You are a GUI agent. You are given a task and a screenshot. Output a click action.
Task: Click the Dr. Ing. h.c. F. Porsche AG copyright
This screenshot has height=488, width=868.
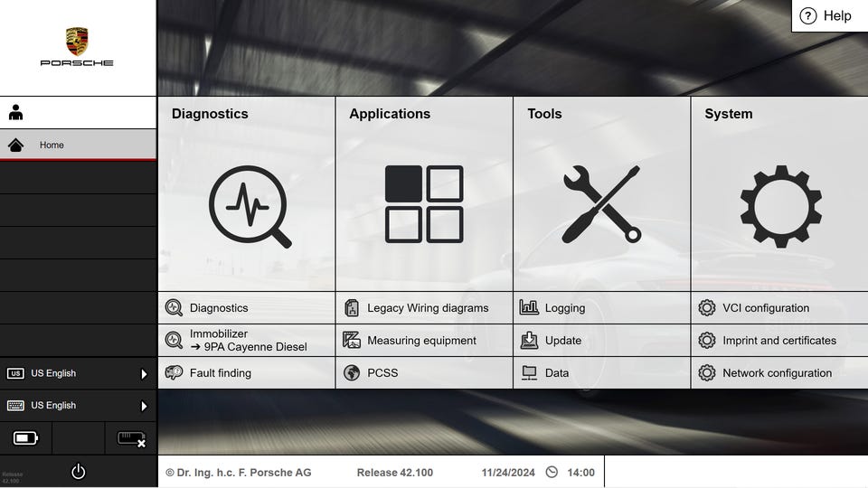click(x=239, y=473)
